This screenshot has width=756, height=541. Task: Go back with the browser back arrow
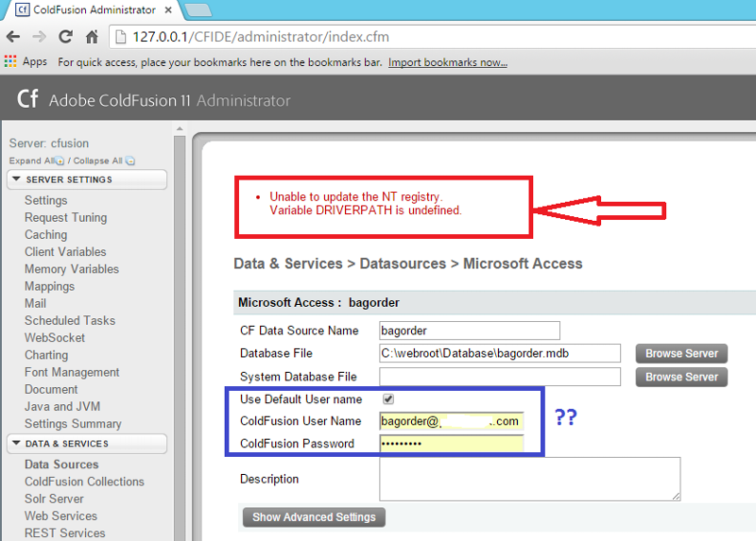click(13, 37)
